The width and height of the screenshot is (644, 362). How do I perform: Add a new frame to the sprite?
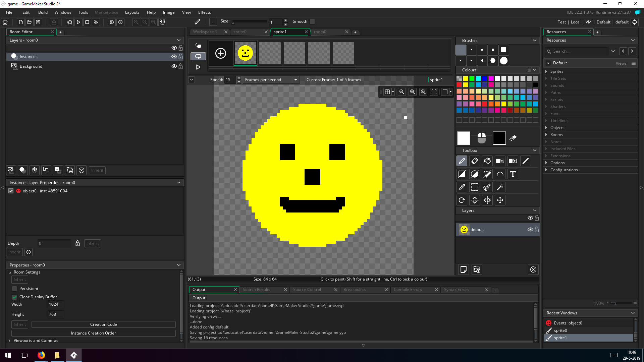tap(220, 53)
